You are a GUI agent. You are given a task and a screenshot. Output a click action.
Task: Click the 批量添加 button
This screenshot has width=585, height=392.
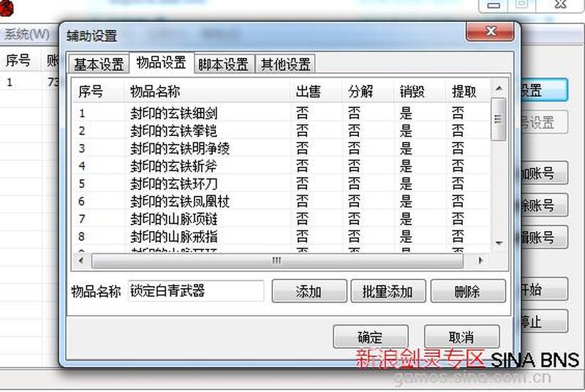(x=388, y=291)
